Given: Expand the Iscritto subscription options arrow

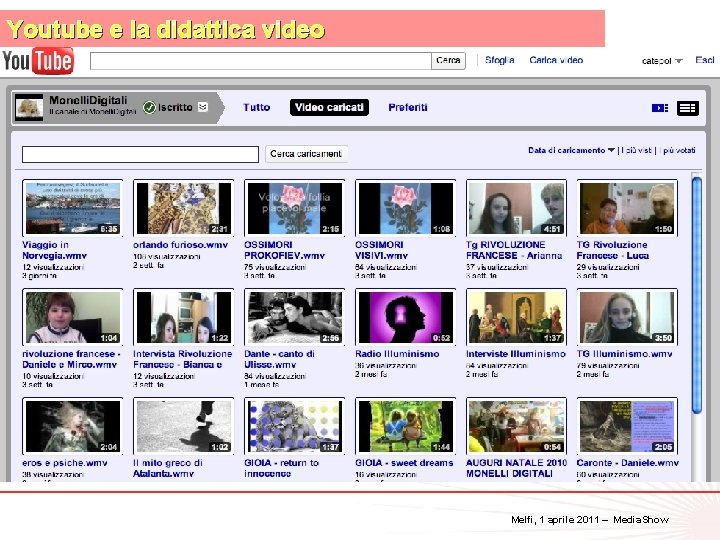Looking at the screenshot, I should tap(202, 107).
